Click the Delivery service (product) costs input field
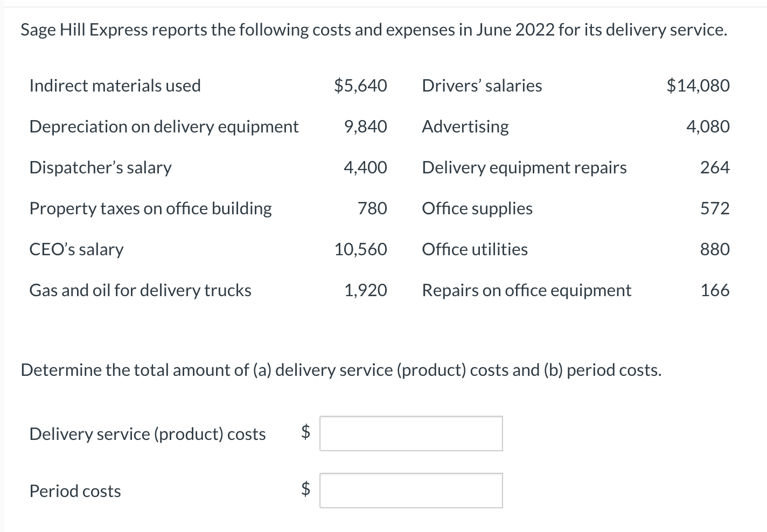 point(411,433)
